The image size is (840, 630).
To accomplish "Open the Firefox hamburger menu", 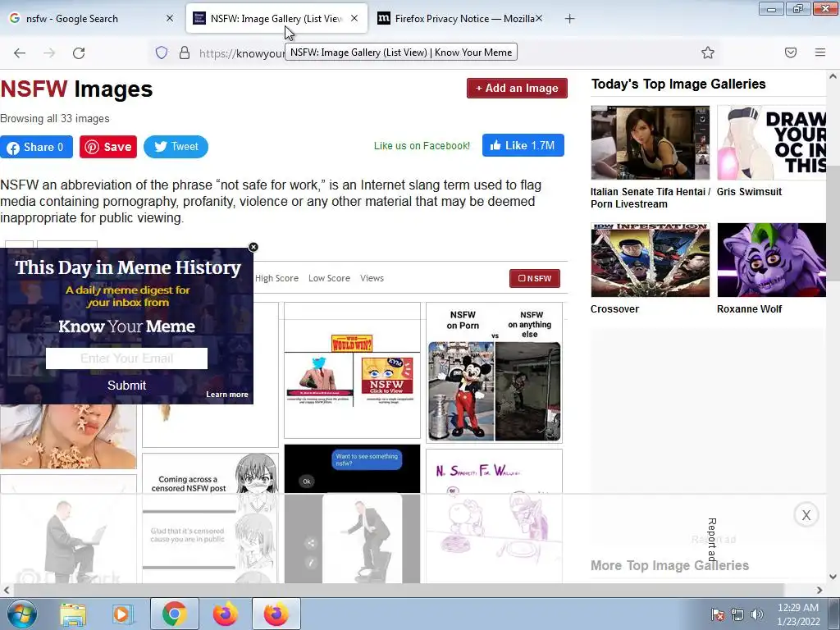I will pyautogui.click(x=819, y=52).
